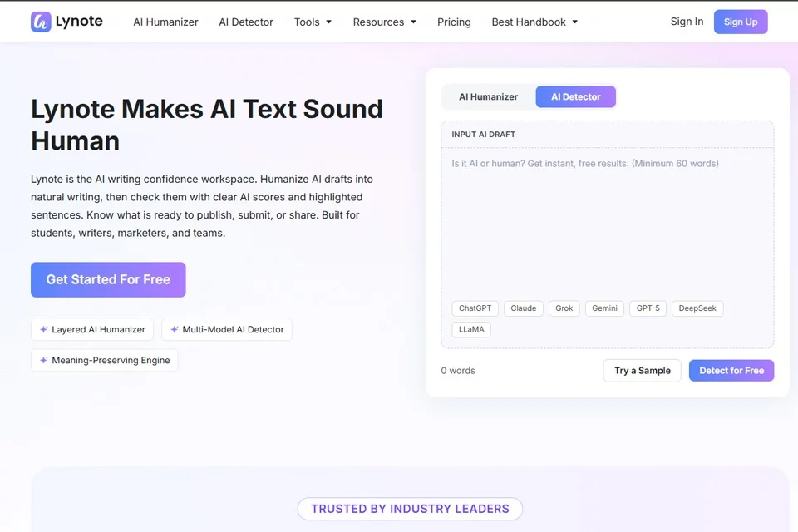
Task: Click the Sign In link
Action: coord(687,22)
